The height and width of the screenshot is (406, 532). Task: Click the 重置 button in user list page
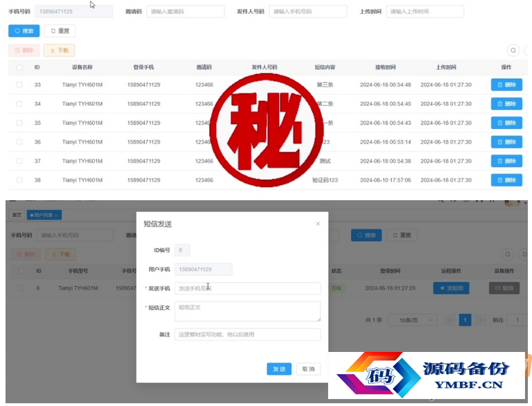tap(402, 235)
